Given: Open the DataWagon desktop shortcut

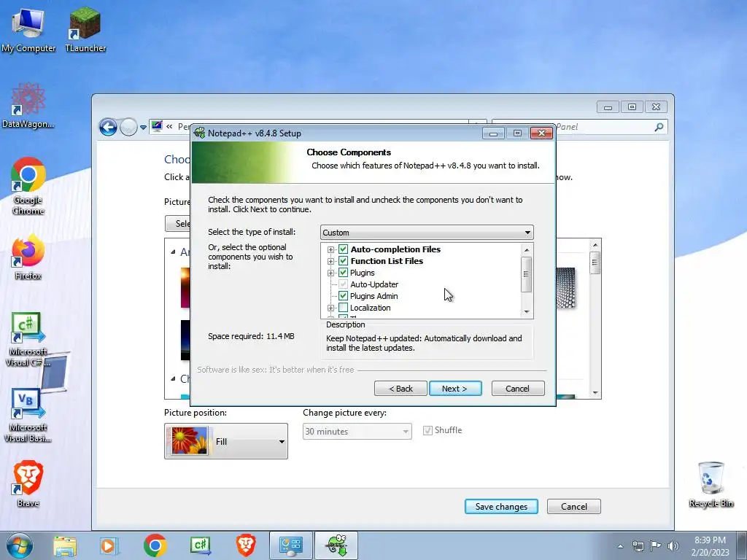Looking at the screenshot, I should (x=28, y=105).
